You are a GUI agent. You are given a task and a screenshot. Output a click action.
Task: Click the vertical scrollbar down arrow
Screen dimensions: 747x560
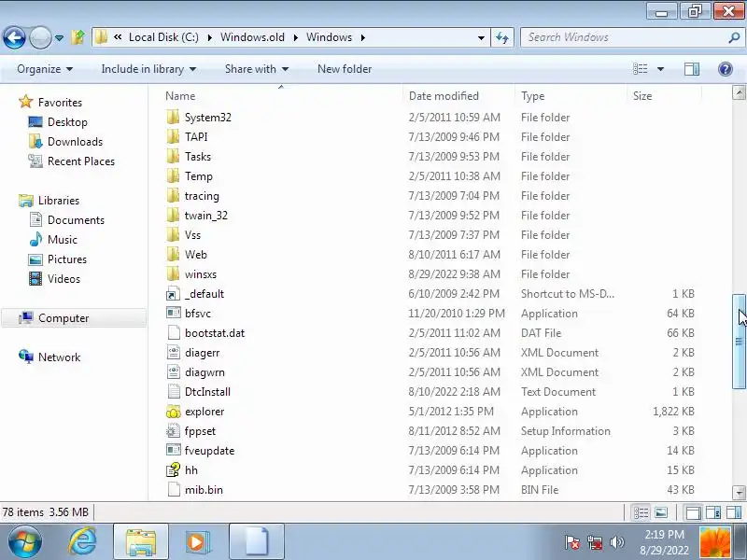click(739, 492)
